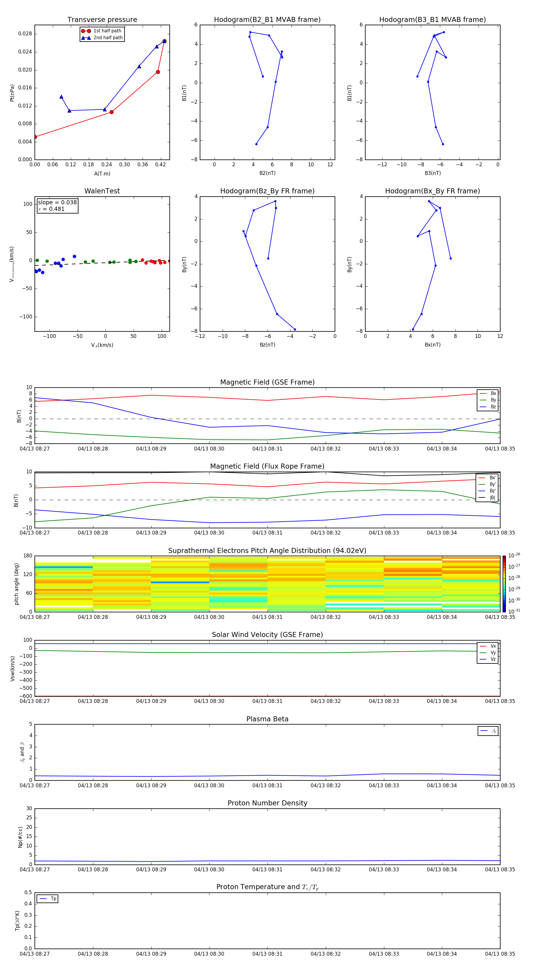Select the "slope = 0.038" annotation
535x980 pixels.
(57, 203)
